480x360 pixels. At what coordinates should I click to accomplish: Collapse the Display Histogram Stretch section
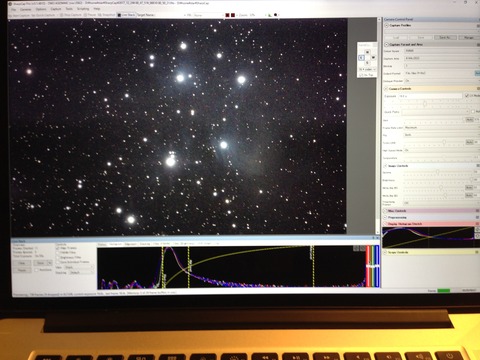point(385,224)
